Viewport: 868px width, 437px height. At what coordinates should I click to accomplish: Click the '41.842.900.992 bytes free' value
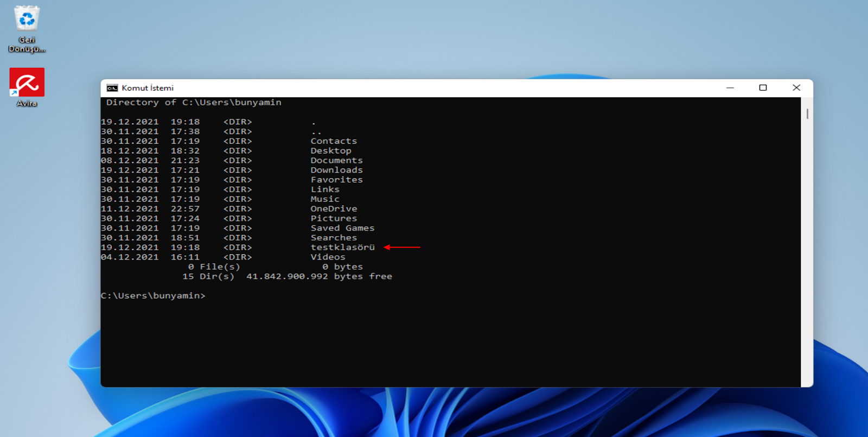tap(319, 276)
